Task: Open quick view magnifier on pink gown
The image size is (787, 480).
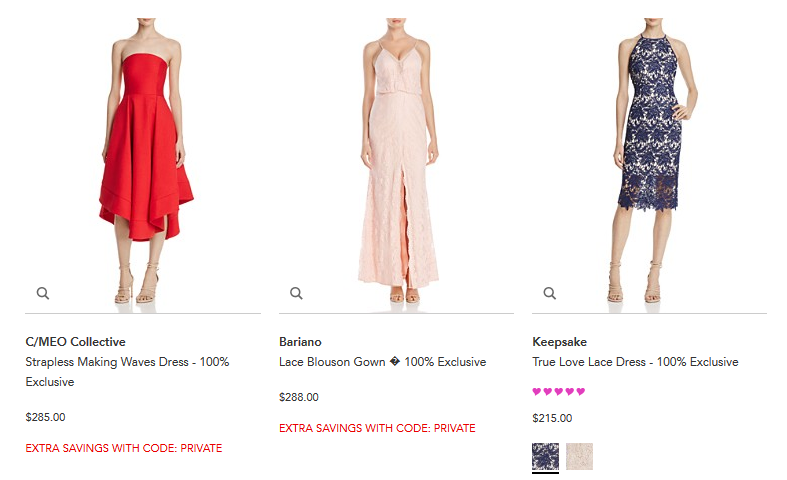Action: [x=296, y=293]
